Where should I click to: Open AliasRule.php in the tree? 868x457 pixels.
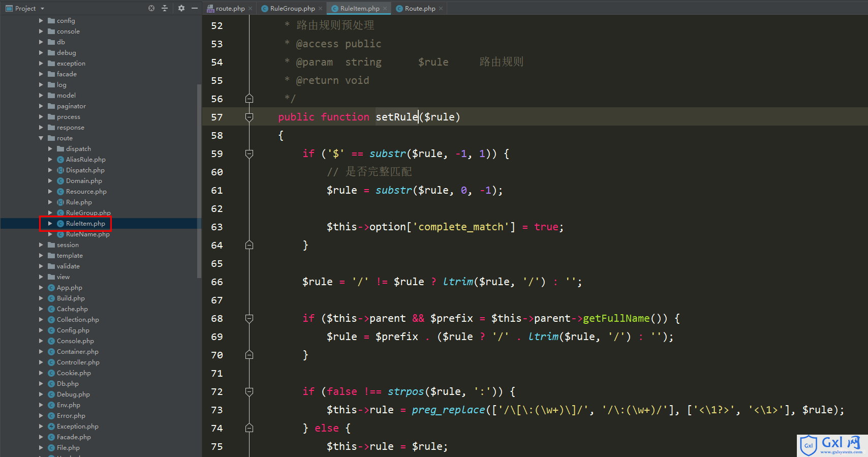click(x=86, y=160)
